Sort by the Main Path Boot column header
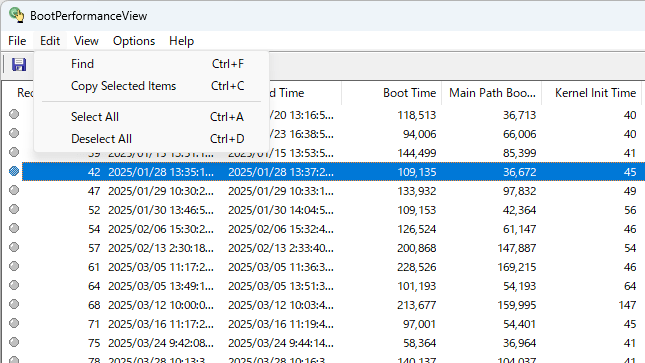The image size is (645, 363). [492, 93]
